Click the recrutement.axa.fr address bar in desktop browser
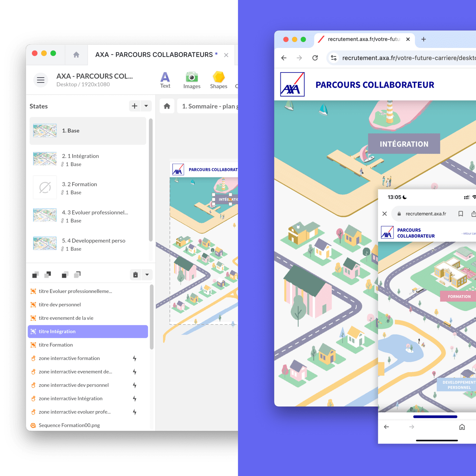 point(402,58)
